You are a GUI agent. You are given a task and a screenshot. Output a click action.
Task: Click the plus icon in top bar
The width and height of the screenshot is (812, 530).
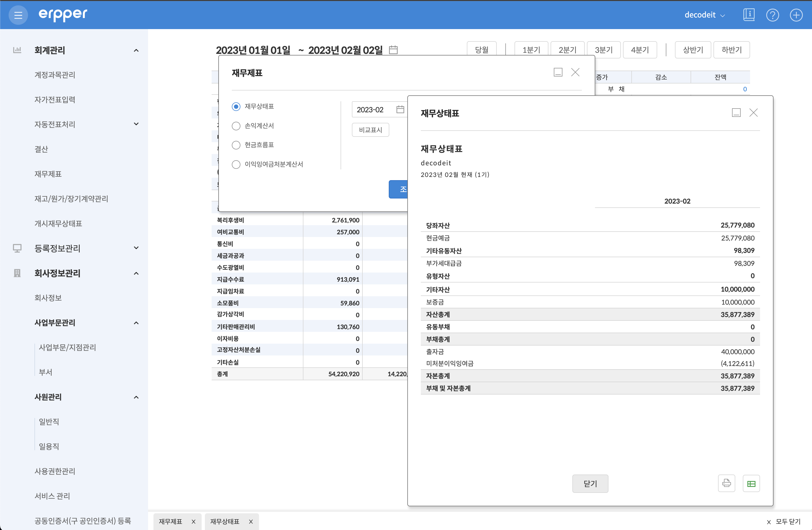tap(796, 15)
